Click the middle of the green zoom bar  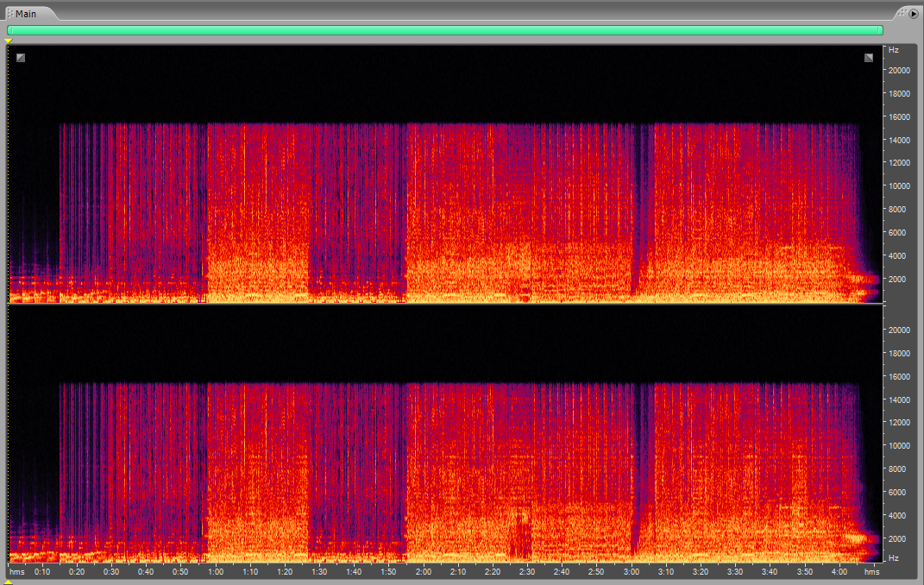click(444, 30)
